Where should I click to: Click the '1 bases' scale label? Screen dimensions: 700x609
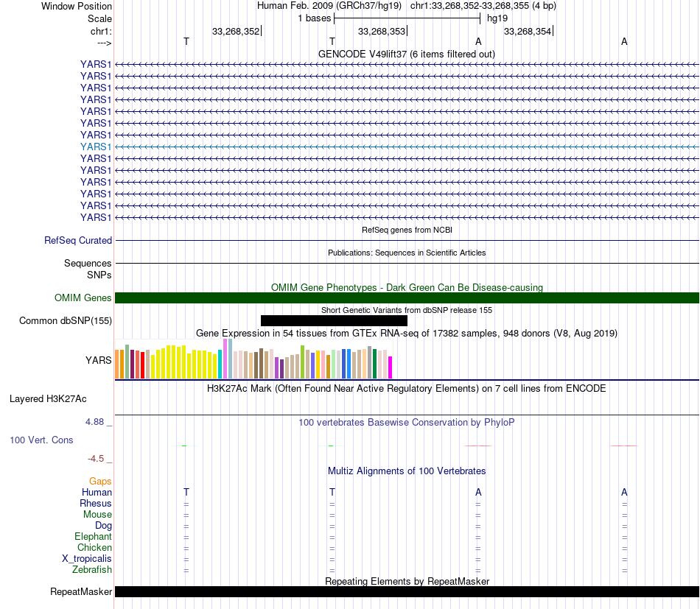(x=315, y=18)
